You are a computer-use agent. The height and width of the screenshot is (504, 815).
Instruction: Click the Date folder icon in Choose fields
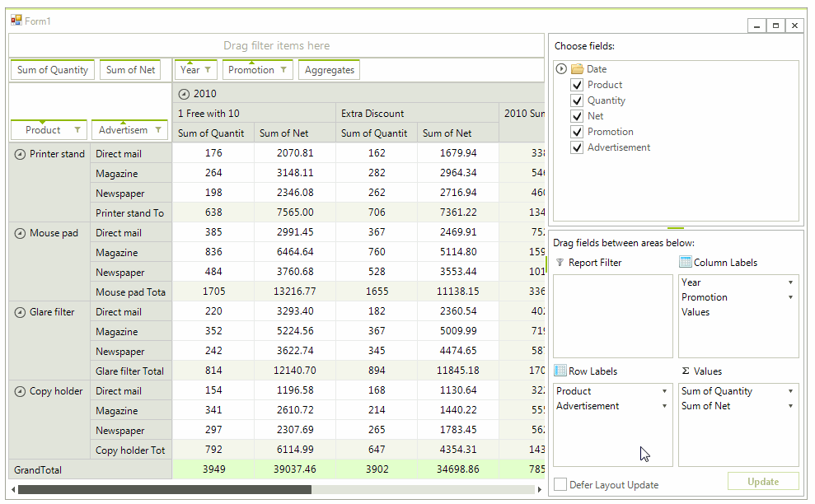click(x=578, y=69)
